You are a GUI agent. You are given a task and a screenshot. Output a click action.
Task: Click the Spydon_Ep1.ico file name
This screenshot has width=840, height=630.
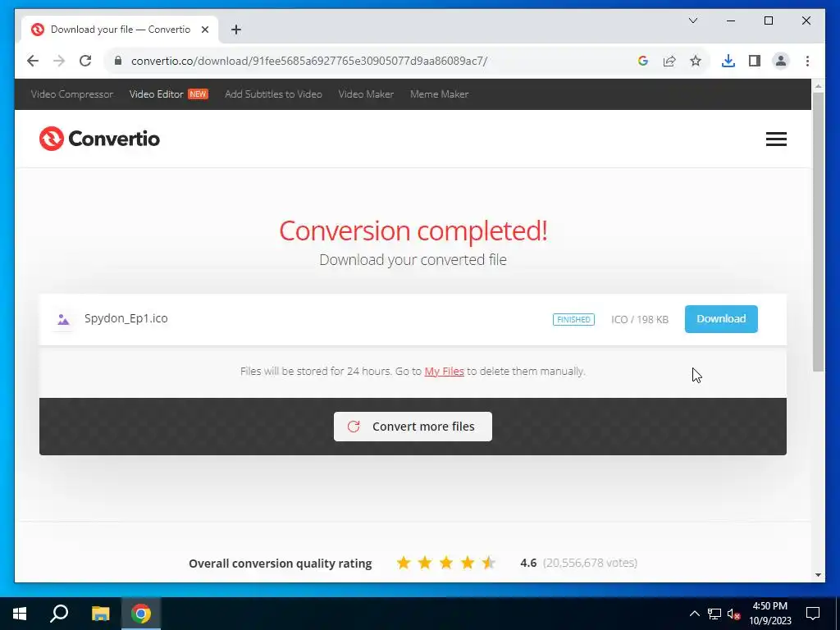(x=126, y=318)
